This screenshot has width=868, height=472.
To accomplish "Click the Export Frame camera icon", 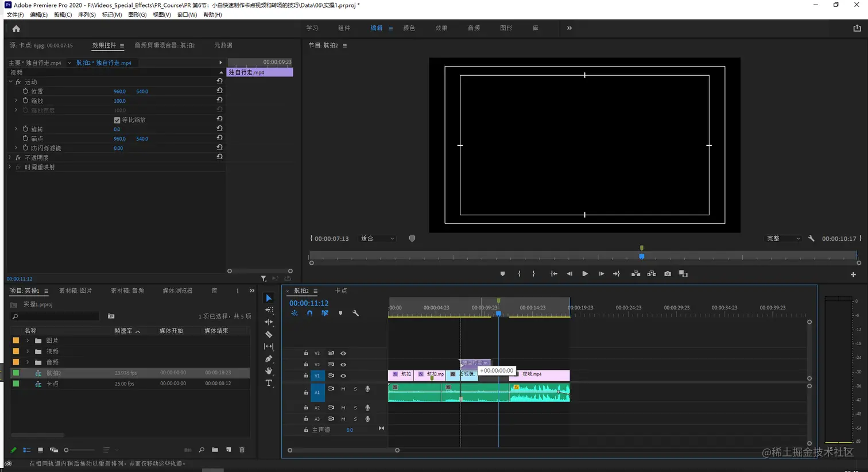I will pyautogui.click(x=668, y=274).
